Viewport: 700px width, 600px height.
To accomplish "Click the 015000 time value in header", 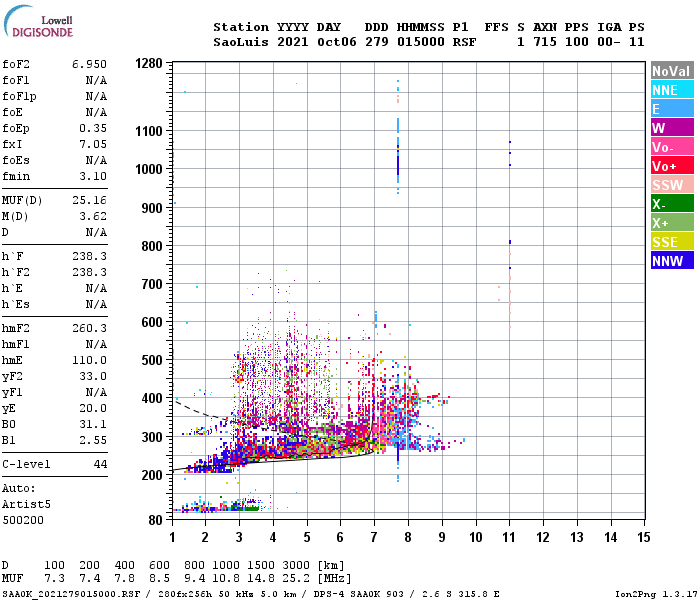I will point(421,42).
